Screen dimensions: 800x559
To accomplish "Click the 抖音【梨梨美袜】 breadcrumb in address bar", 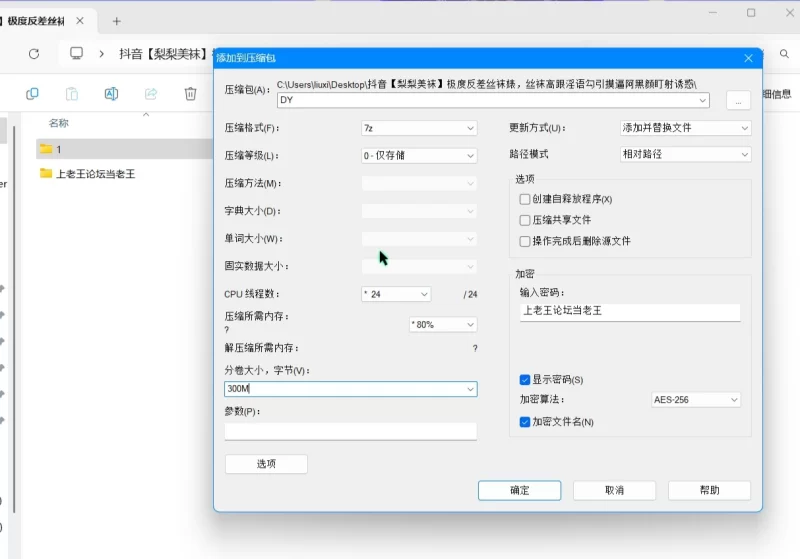I will (163, 54).
